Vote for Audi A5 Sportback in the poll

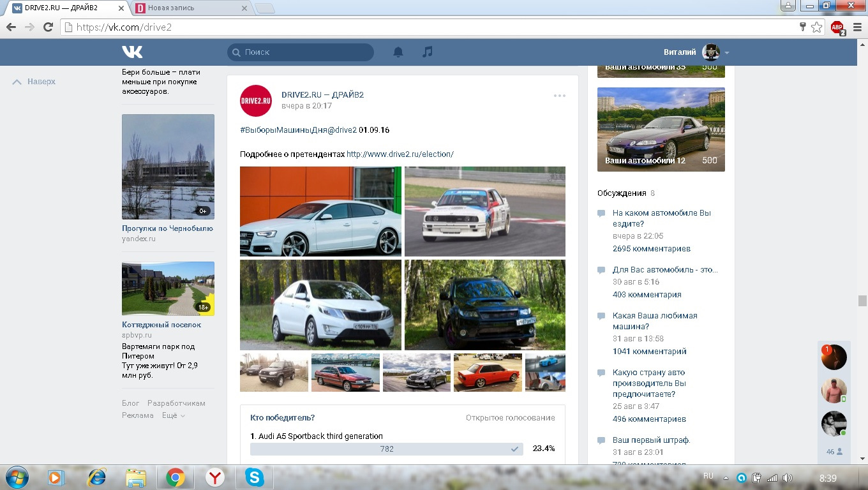click(317, 436)
